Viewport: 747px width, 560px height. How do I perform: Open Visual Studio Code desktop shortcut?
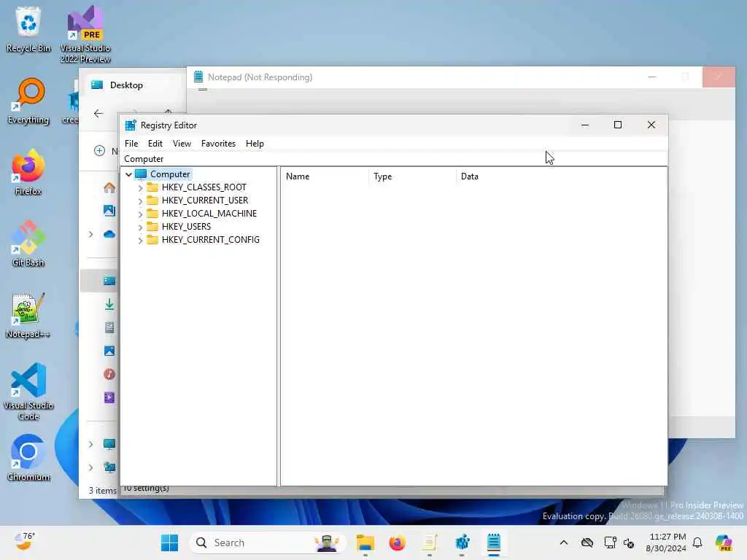click(x=28, y=392)
